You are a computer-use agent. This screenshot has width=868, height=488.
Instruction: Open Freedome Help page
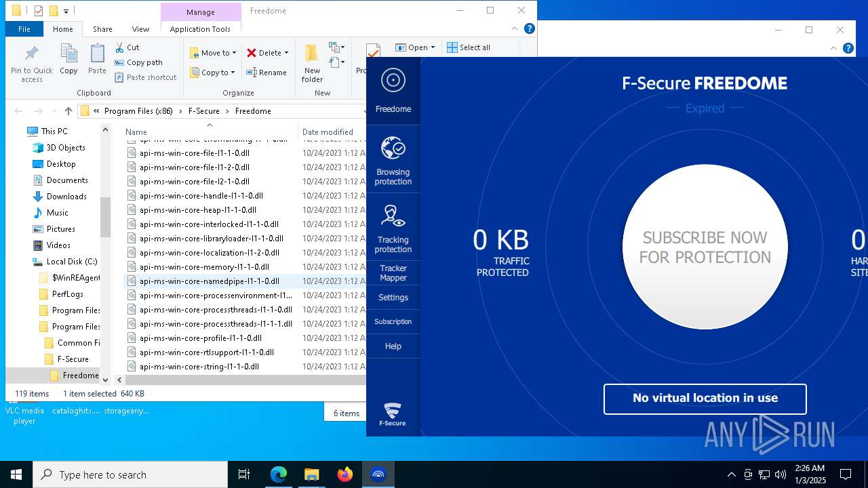(393, 346)
